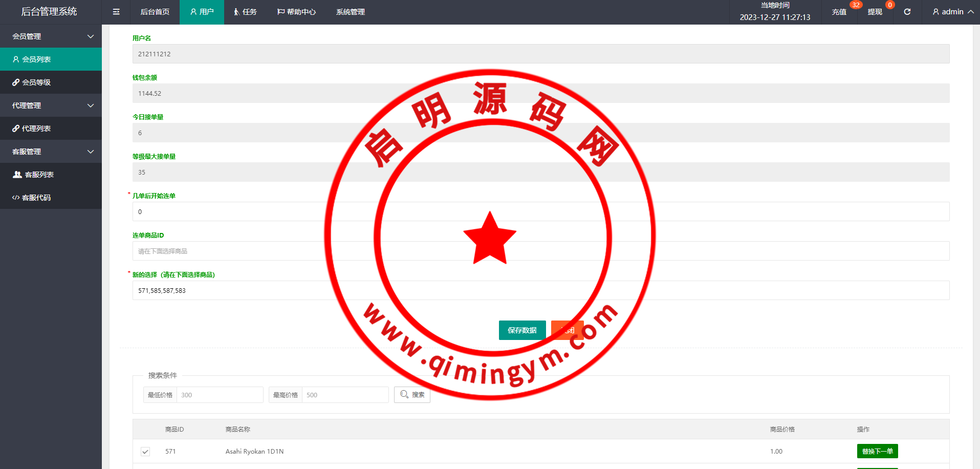Viewport: 980px width, 469px height.
Task: Click the 充值 recharge notification item
Action: click(x=839, y=12)
